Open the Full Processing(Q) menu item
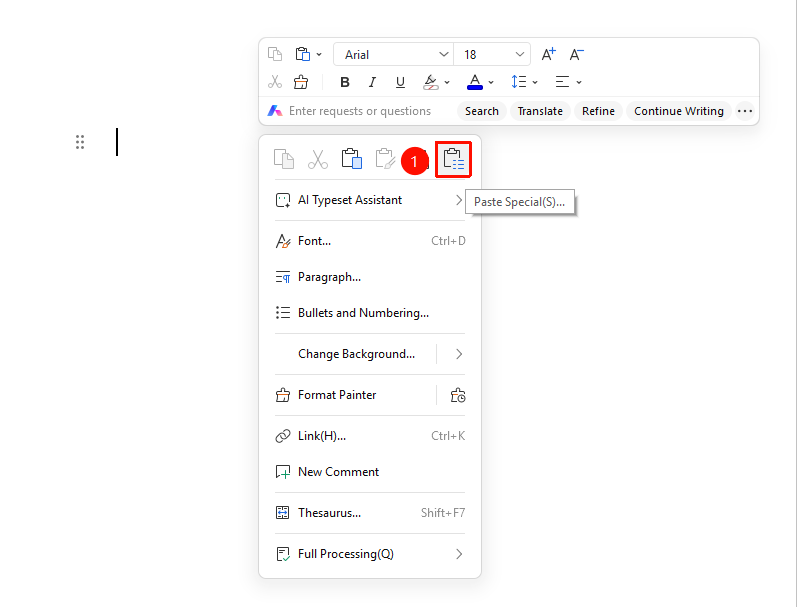The width and height of the screenshot is (797, 607). (370, 554)
